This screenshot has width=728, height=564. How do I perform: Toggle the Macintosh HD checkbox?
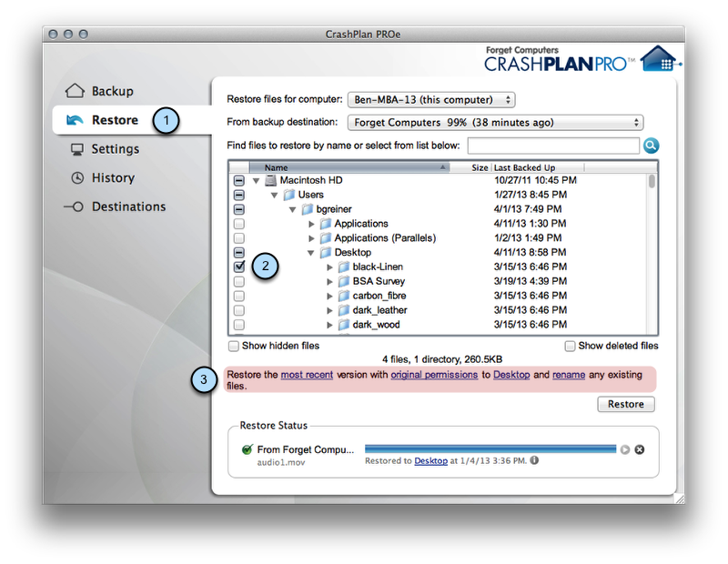click(239, 180)
